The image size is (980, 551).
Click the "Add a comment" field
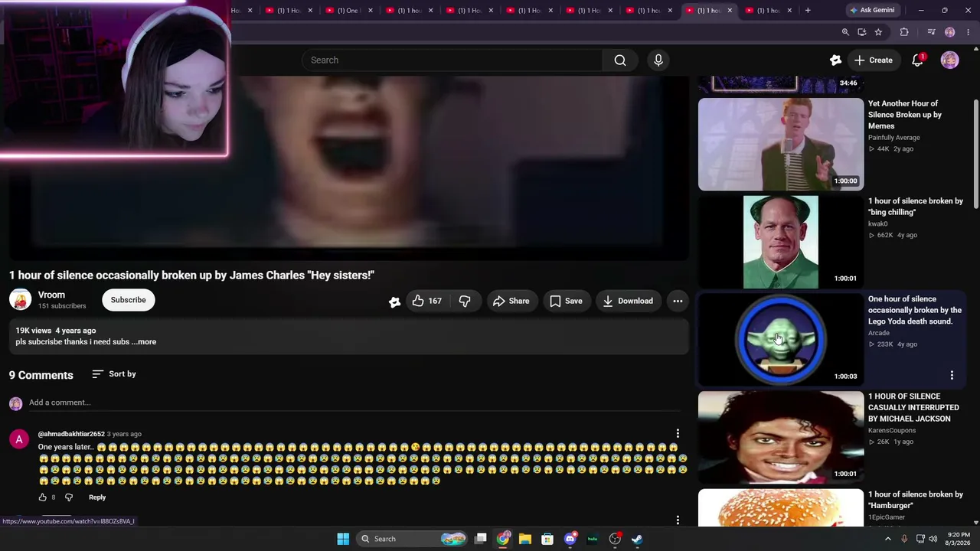[x=354, y=403]
